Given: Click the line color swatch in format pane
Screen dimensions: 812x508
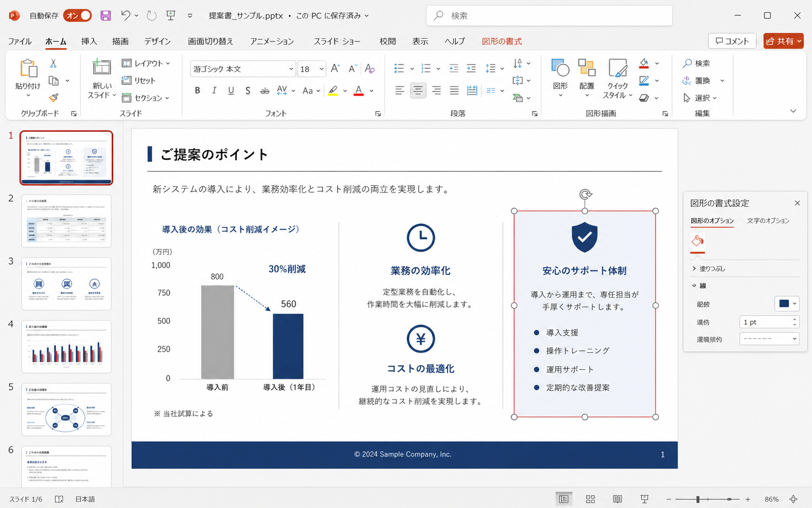Looking at the screenshot, I should pyautogui.click(x=784, y=304).
